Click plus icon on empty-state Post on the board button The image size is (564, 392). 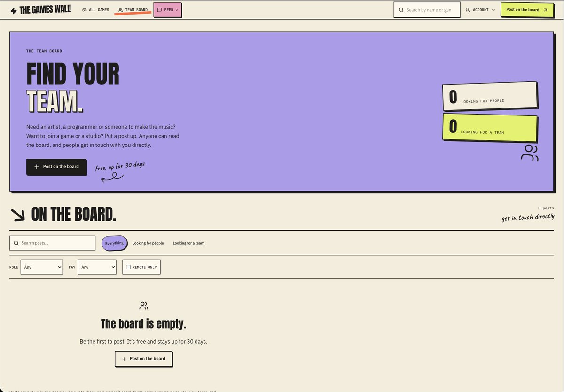[x=124, y=359]
